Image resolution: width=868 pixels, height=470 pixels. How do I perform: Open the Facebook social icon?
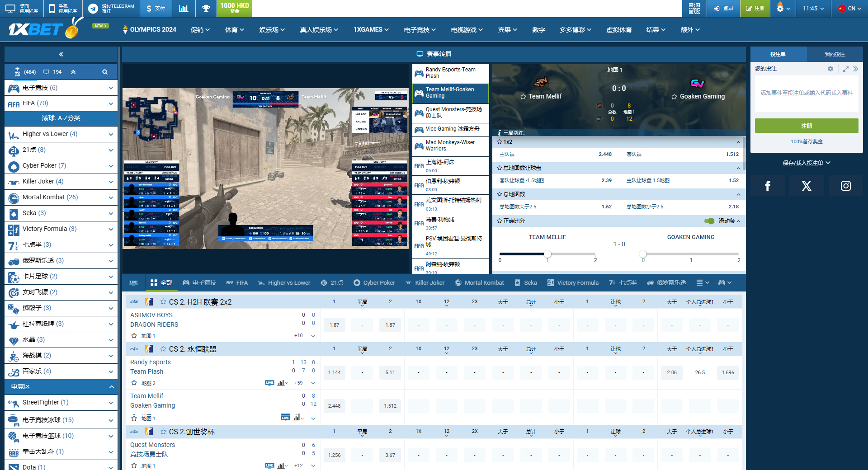tap(768, 186)
